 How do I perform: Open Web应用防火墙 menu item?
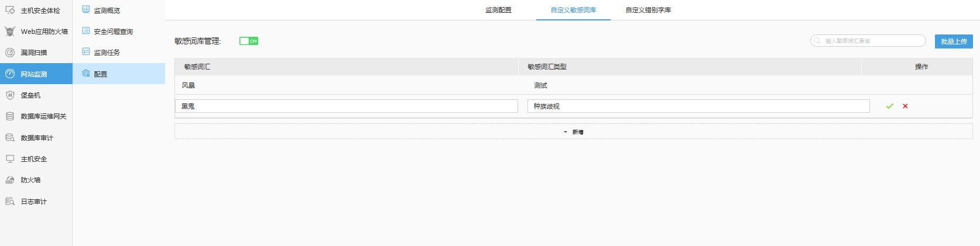[x=36, y=32]
